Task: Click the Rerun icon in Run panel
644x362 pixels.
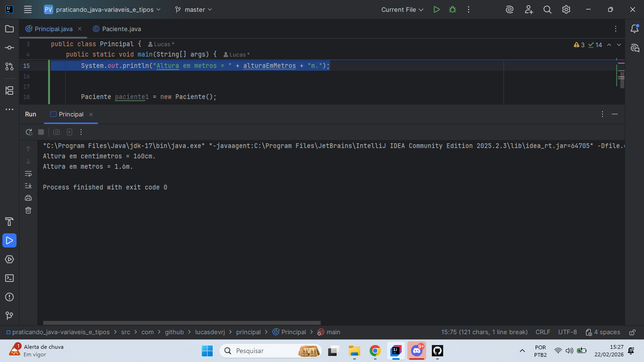Action: tap(29, 132)
